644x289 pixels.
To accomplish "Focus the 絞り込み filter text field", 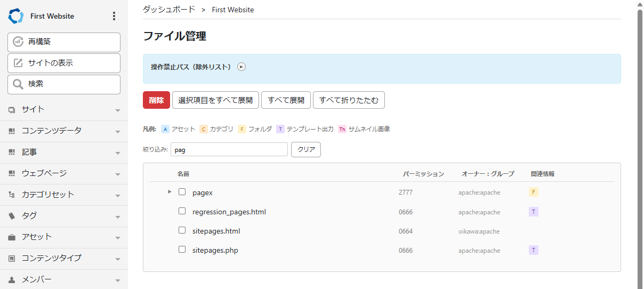I will click(x=229, y=150).
